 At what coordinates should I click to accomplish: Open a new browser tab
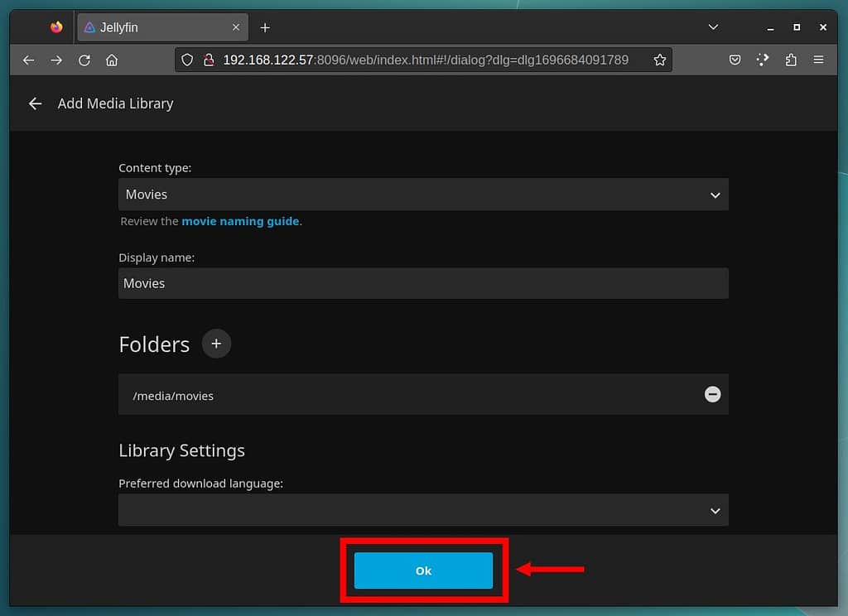pos(265,27)
